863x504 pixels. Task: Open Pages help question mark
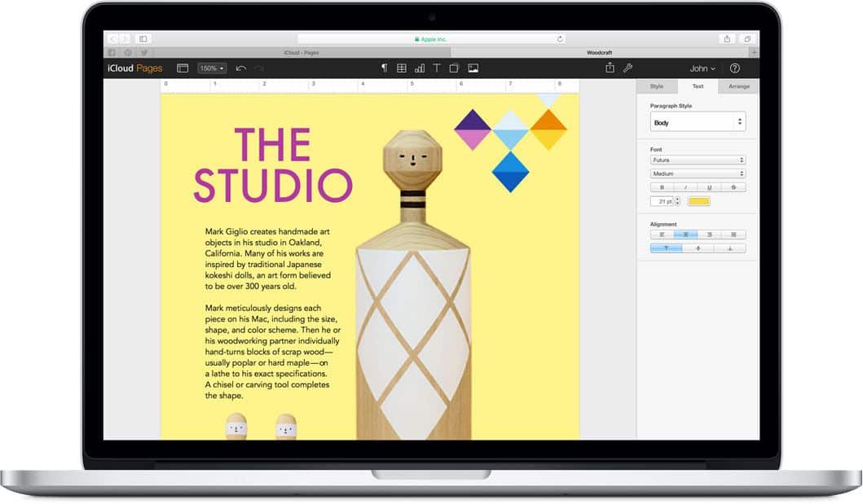(x=734, y=68)
